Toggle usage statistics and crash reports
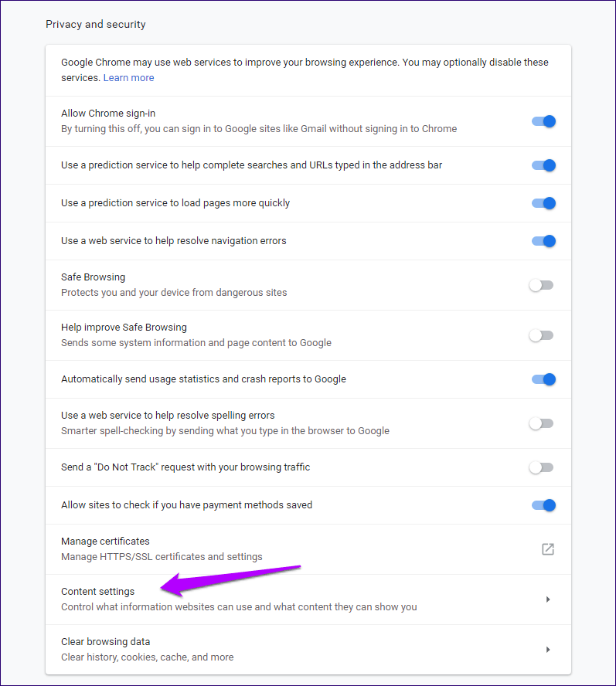The image size is (616, 686). [x=543, y=379]
